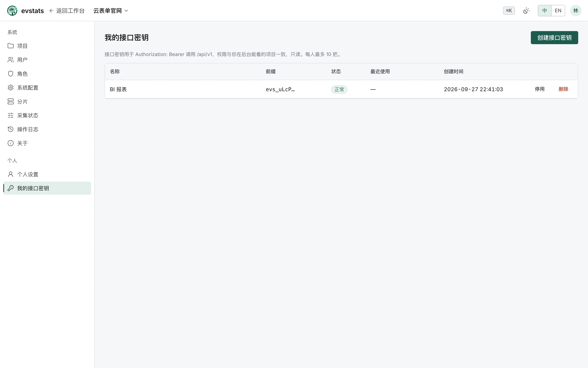Click the 创建时间 column header
Screen dimensions: 588x368
pos(454,71)
